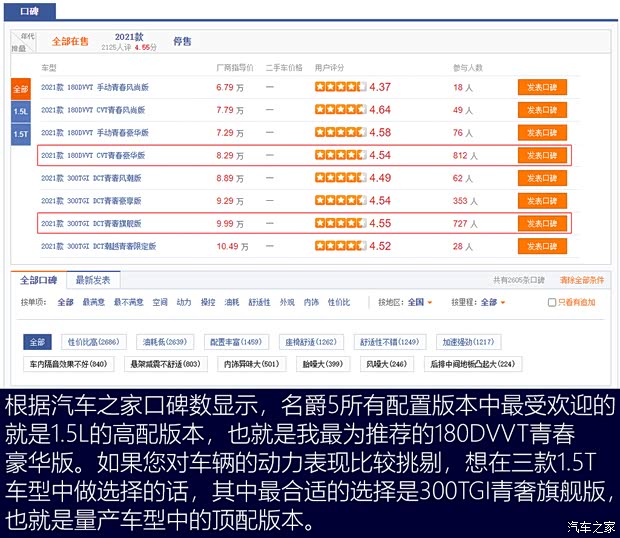
Task: Select the 全部在售 year filter
Action: pos(70,42)
